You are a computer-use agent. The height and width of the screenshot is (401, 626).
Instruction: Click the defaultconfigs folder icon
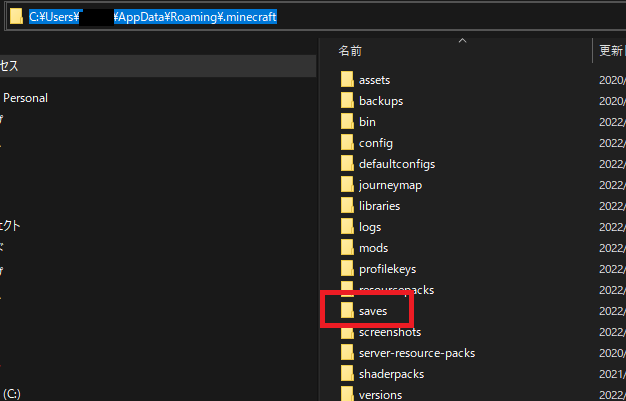(347, 164)
